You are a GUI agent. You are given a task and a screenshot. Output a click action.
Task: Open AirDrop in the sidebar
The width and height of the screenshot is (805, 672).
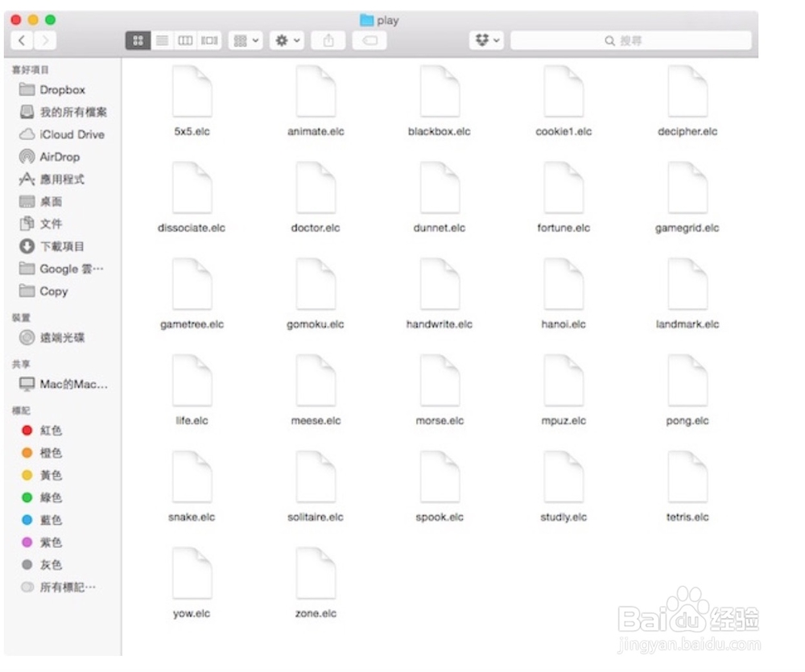49,157
